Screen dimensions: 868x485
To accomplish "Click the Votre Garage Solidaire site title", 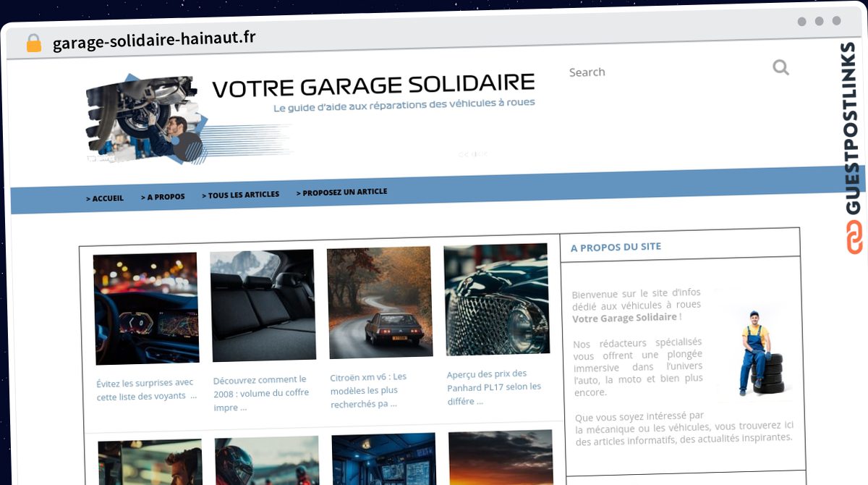I will coord(373,86).
